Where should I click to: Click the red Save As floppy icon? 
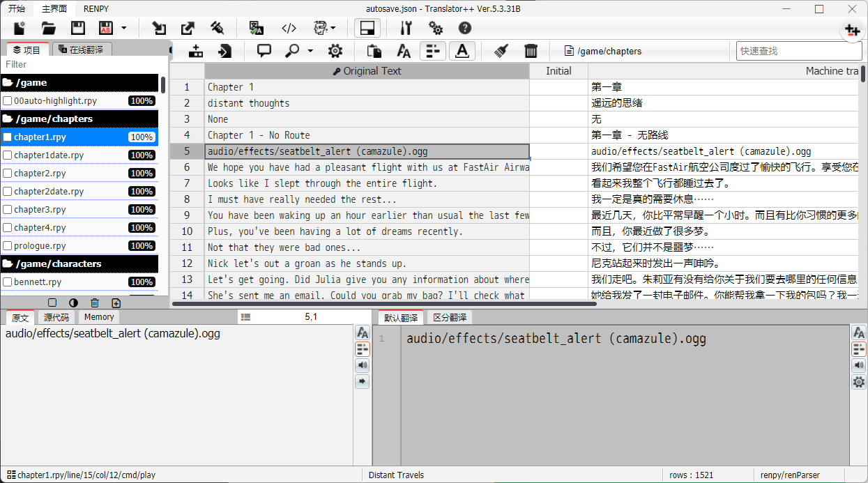106,28
